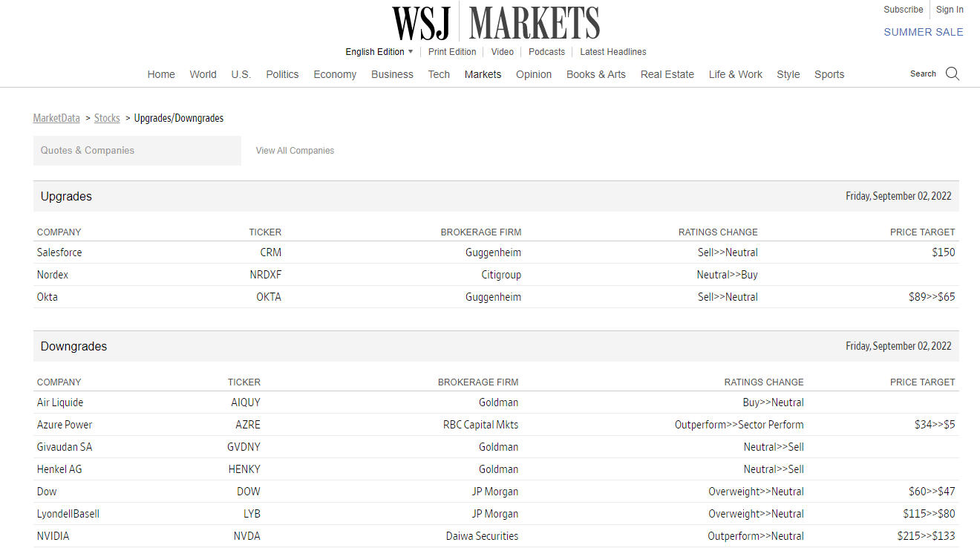Select the Salesforce row in Upgrades
The height and width of the screenshot is (548, 980).
59,252
